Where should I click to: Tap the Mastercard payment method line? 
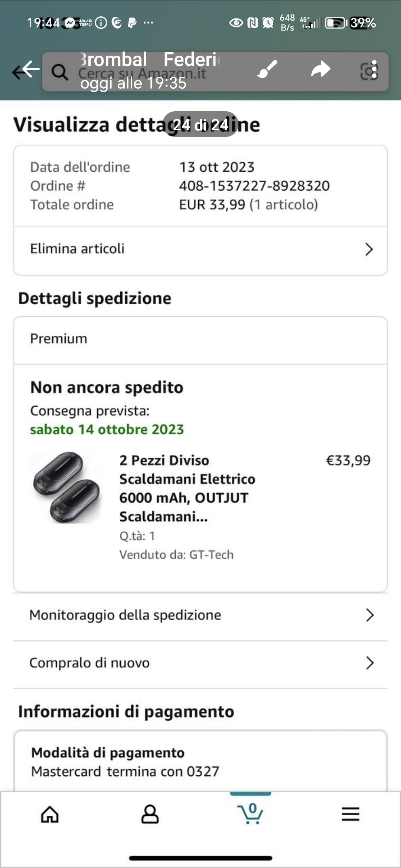(125, 772)
